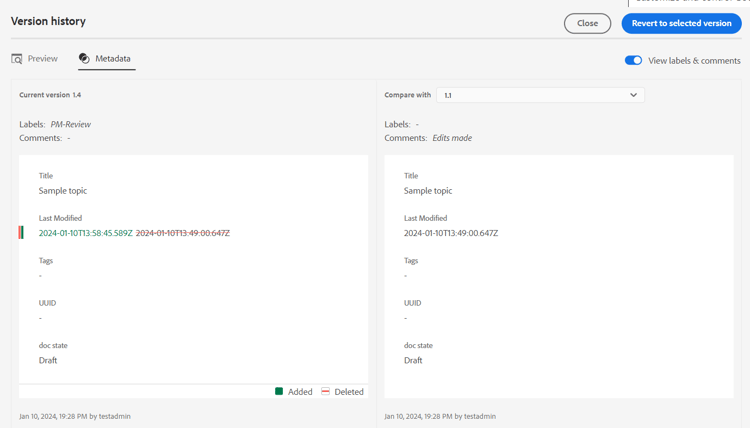Click the View labels & comments text
The width and height of the screenshot is (750, 428).
click(x=694, y=61)
